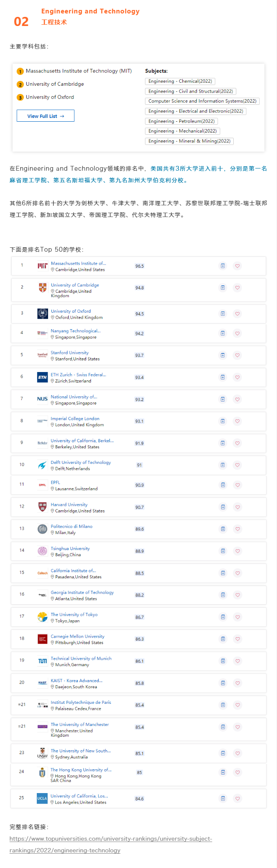The image size is (277, 868).
Task: Click compare icon in Imperial College London row
Action: click(x=223, y=421)
